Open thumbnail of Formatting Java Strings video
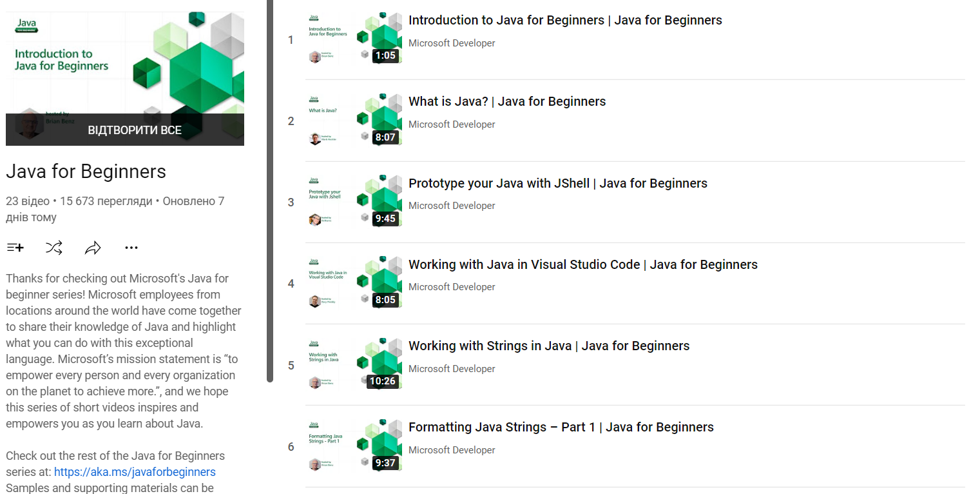 [x=354, y=446]
